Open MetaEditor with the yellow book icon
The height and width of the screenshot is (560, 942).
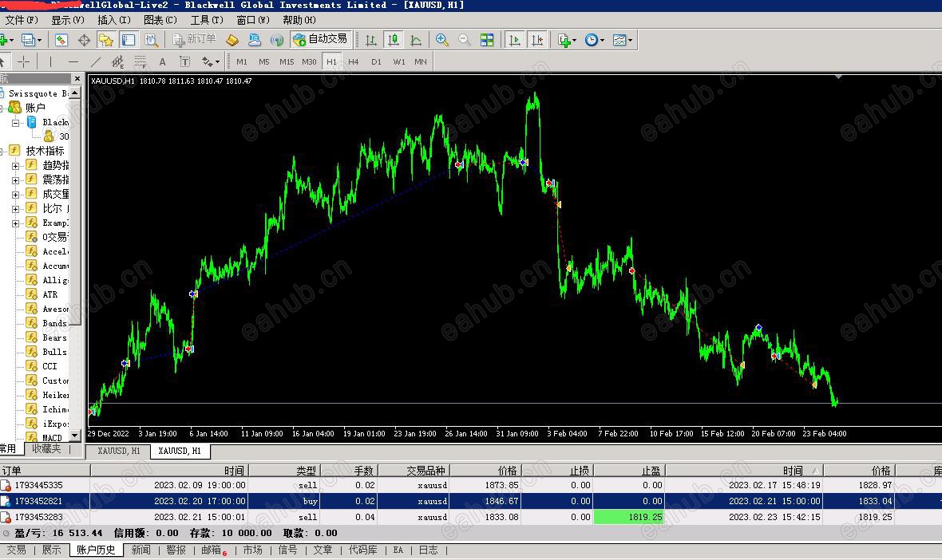point(232,40)
